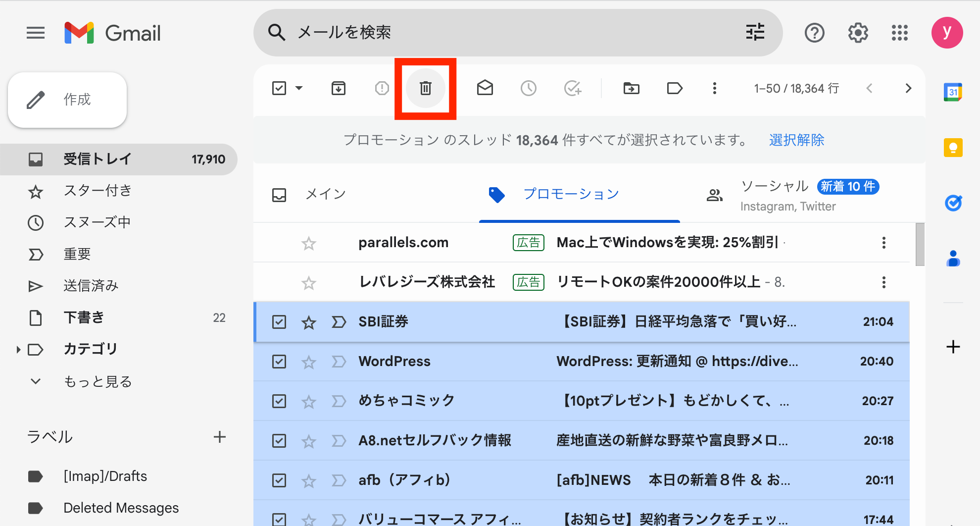
Task: Open スヌーズ中 in sidebar
Action: [x=119, y=222]
